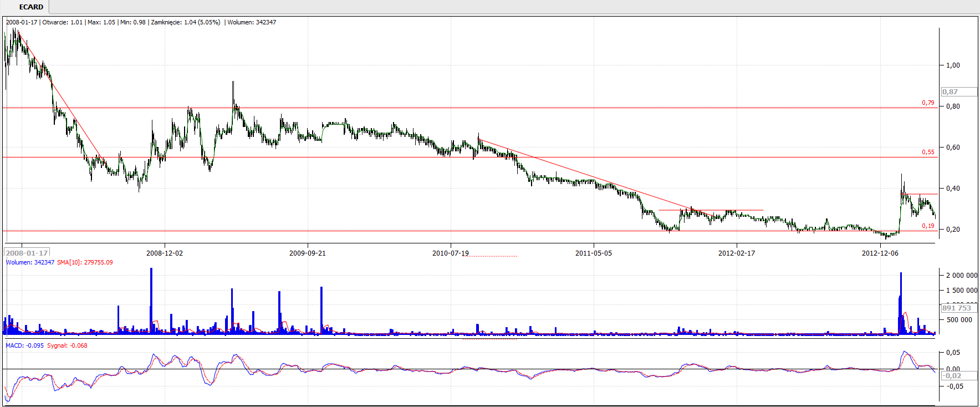The height and width of the screenshot is (407, 980).
Task: Click the 0,40 price axis value
Action: coord(953,189)
